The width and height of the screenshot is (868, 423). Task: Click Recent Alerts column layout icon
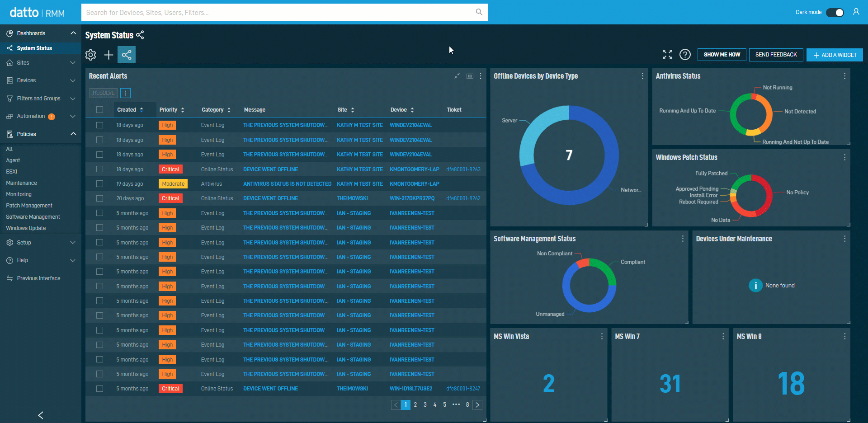tap(470, 76)
